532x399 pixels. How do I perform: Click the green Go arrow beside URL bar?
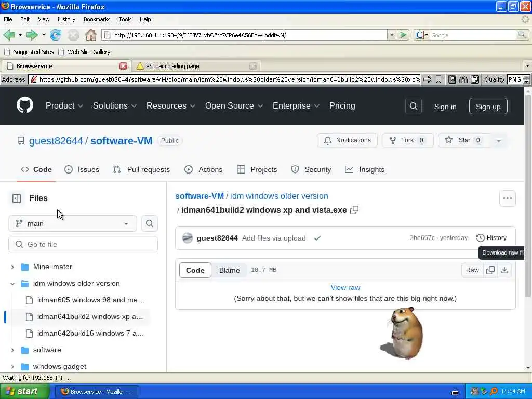403,35
